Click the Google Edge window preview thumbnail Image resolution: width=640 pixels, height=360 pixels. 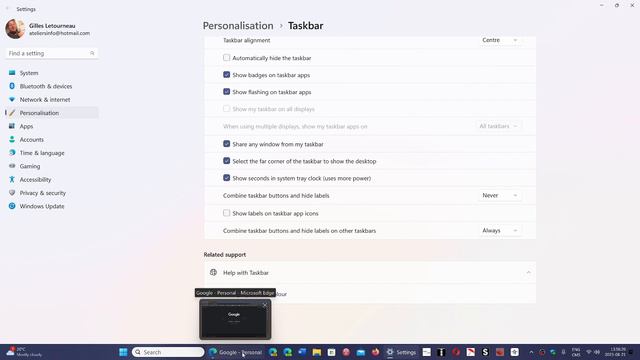(235, 320)
